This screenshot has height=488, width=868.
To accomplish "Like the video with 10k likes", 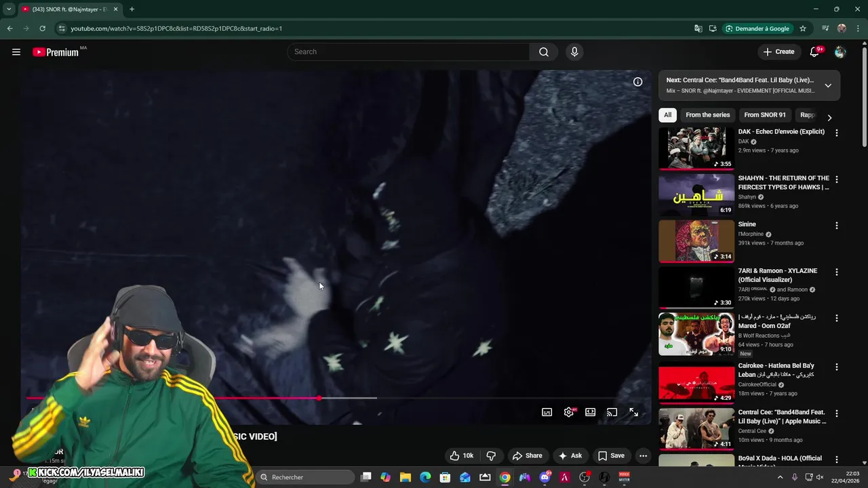I will 461,455.
